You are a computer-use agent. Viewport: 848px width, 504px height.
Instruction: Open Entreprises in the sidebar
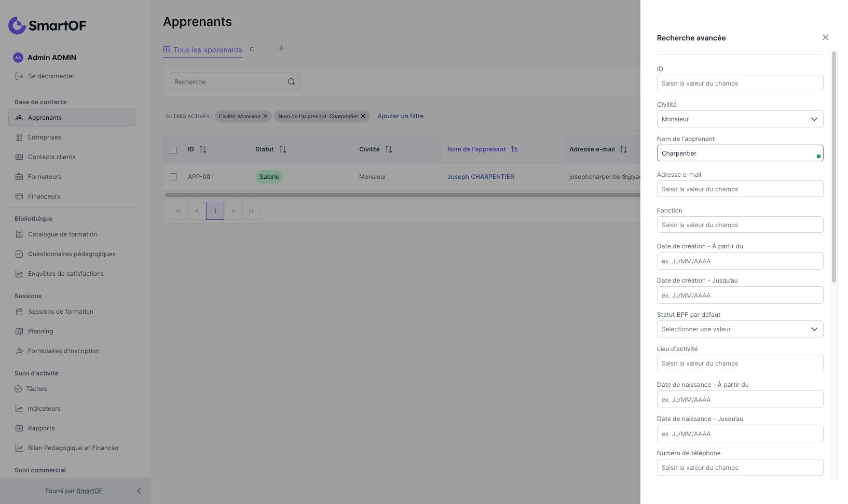click(x=72, y=137)
